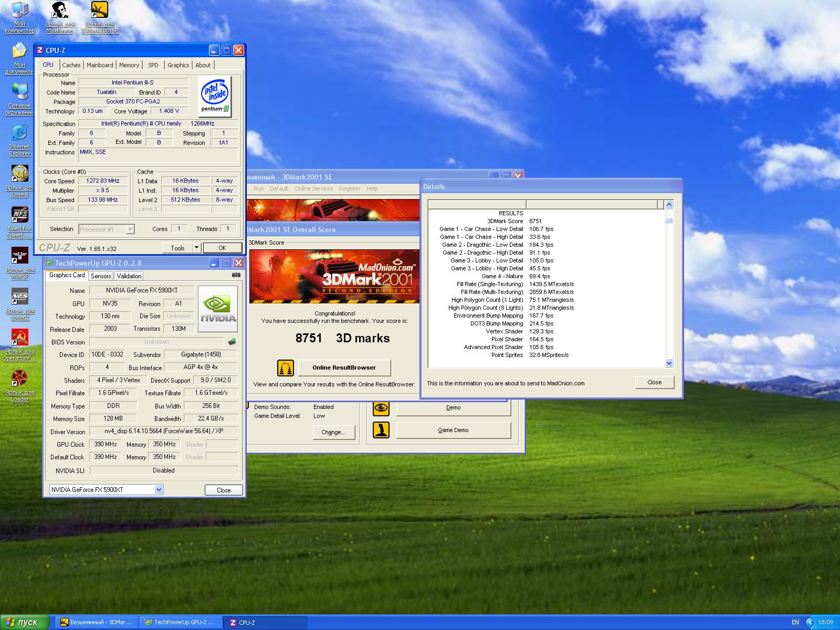Click the Tools button in CPU-Z
This screenshot has height=630, width=840.
[x=177, y=248]
